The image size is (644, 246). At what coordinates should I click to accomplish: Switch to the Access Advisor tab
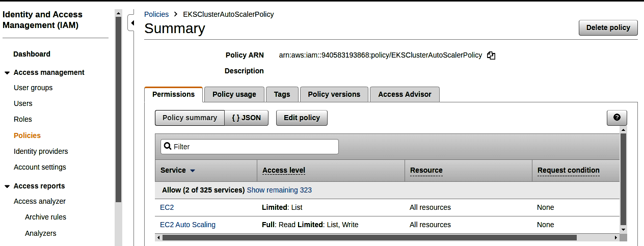pyautogui.click(x=405, y=94)
